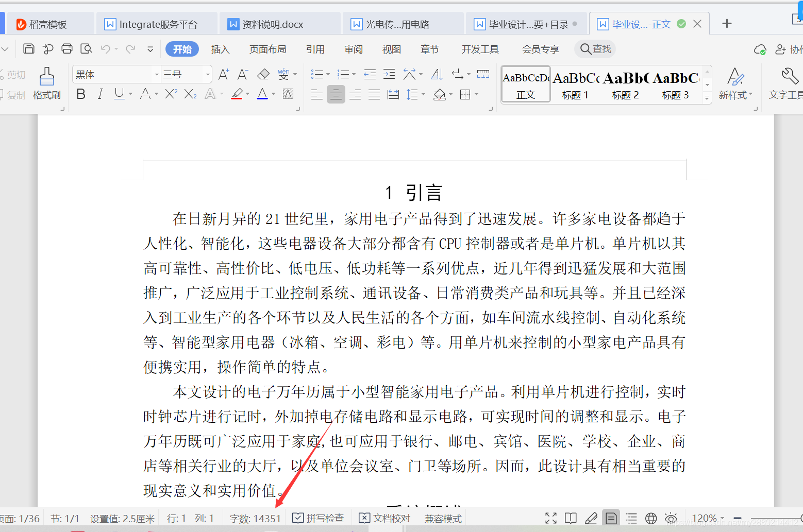Expand numbered list dropdown arrow
The height and width of the screenshot is (532, 803).
coord(354,75)
